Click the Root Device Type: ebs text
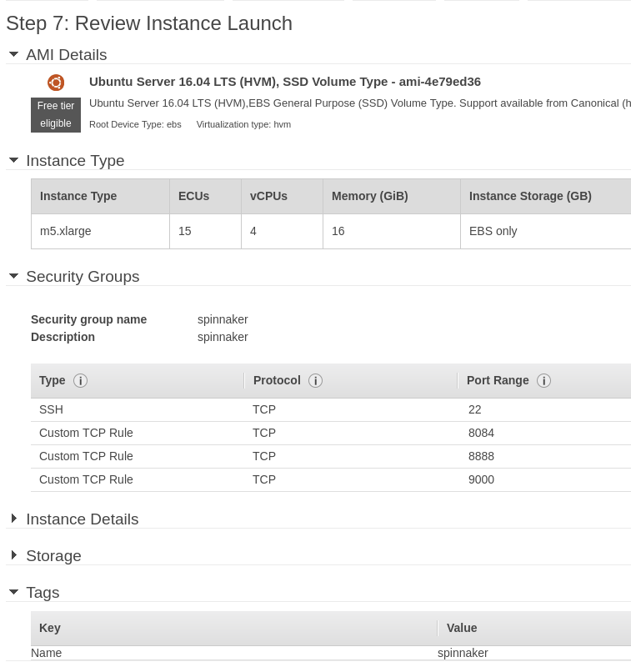 coord(135,124)
